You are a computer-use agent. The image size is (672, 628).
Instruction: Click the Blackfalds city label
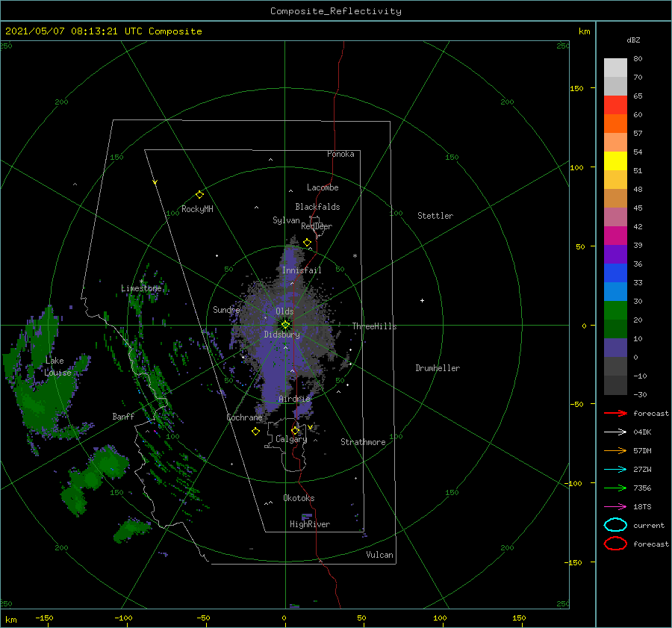[317, 207]
